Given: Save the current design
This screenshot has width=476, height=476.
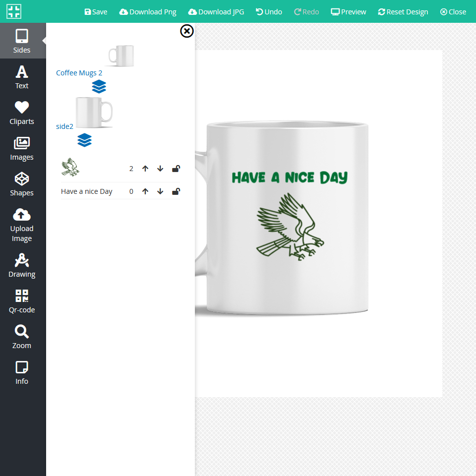Looking at the screenshot, I should tap(96, 12).
